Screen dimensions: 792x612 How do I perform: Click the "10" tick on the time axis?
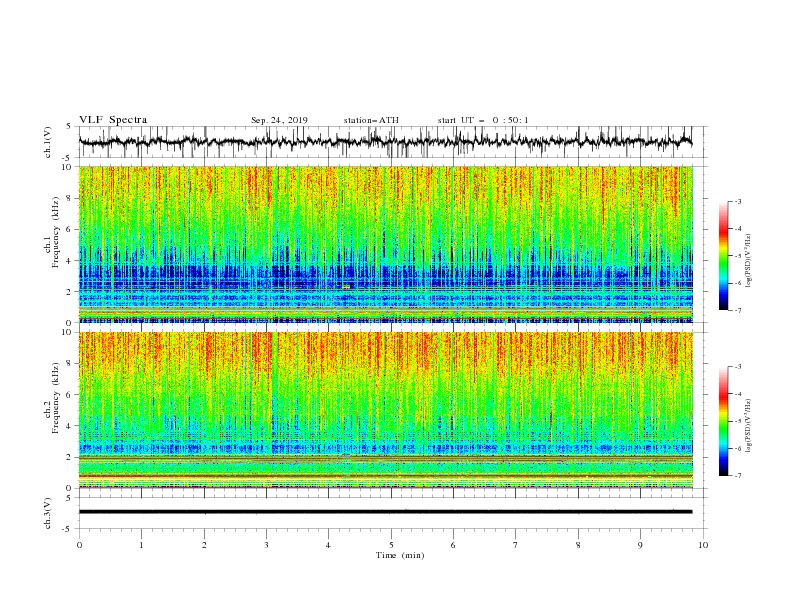pyautogui.click(x=703, y=545)
